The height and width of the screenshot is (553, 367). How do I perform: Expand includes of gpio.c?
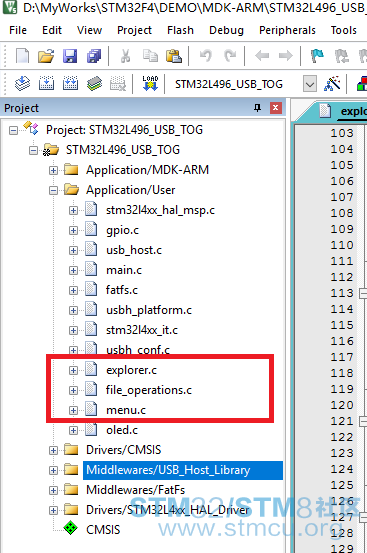73,231
